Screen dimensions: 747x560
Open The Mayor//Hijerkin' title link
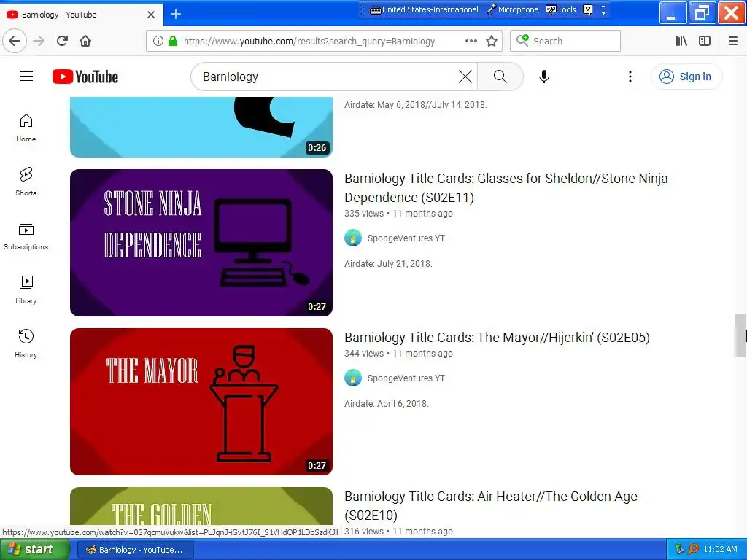click(x=497, y=337)
